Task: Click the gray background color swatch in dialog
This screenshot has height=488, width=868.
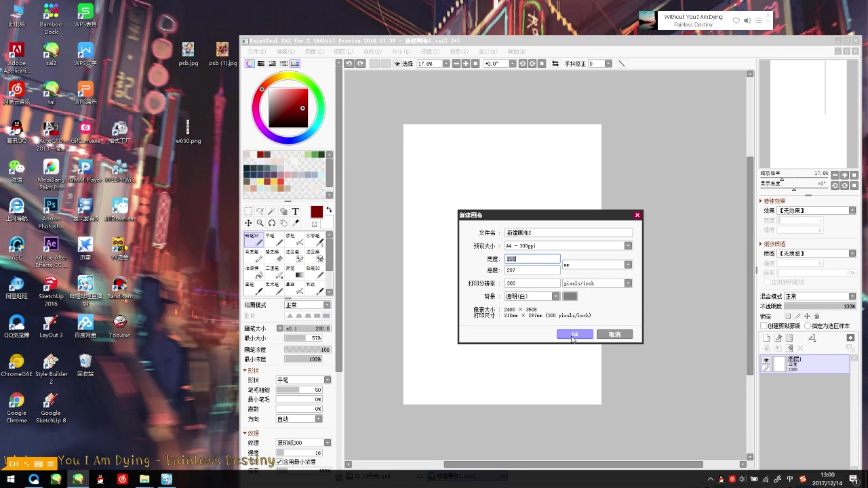Action: [x=570, y=296]
